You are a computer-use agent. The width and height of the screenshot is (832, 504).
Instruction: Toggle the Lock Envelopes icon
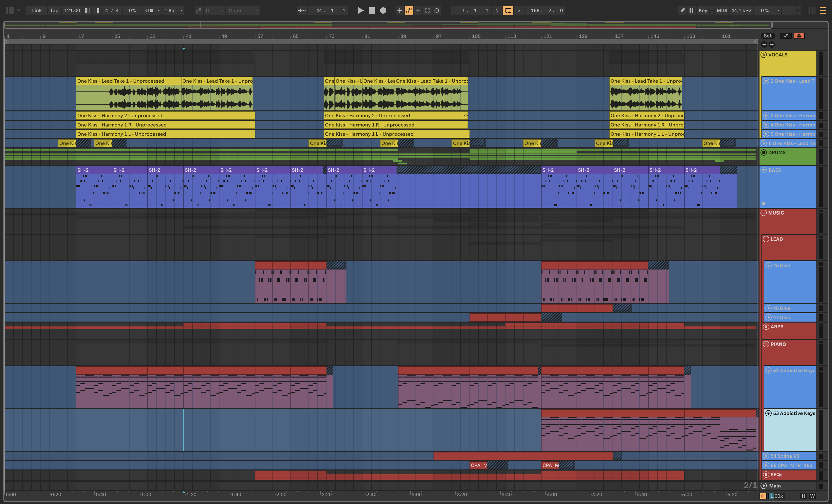(x=799, y=36)
